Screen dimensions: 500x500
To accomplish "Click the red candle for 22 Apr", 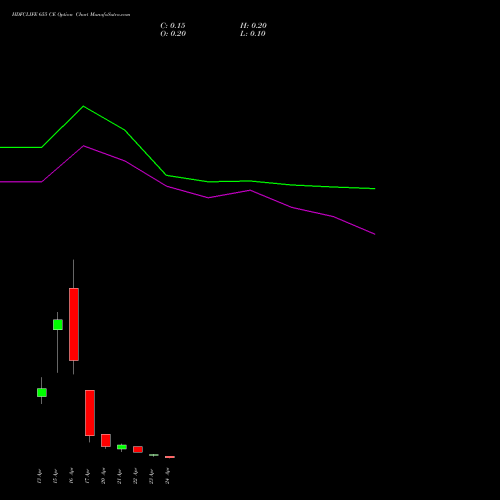I will point(138,449).
